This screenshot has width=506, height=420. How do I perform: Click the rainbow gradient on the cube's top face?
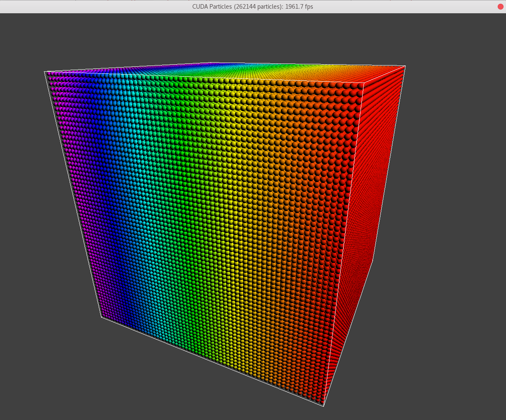pyautogui.click(x=228, y=70)
